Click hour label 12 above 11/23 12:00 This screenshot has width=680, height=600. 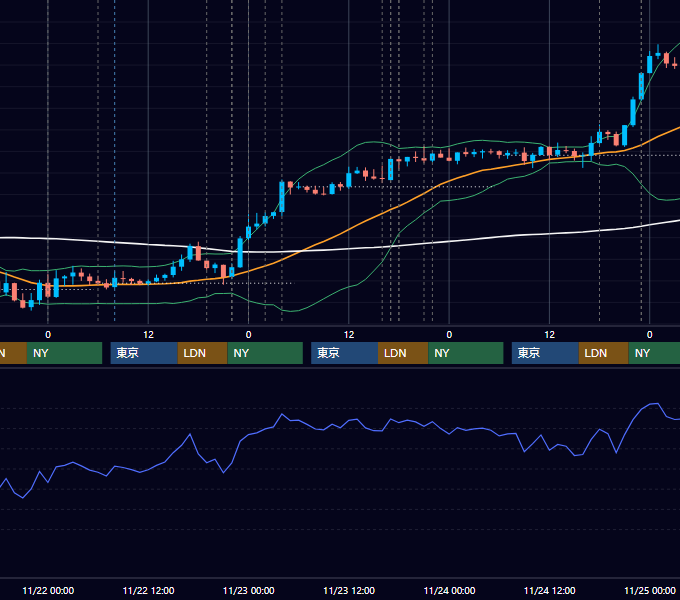[x=349, y=335]
